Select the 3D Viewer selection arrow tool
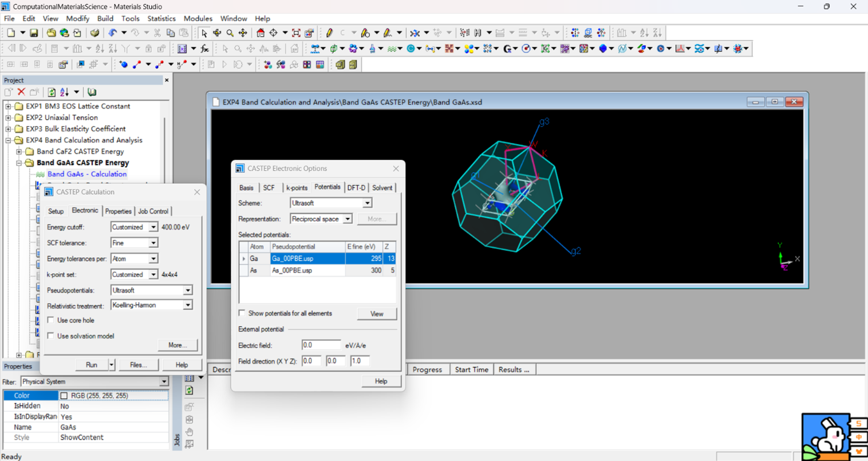868x461 pixels. (204, 33)
